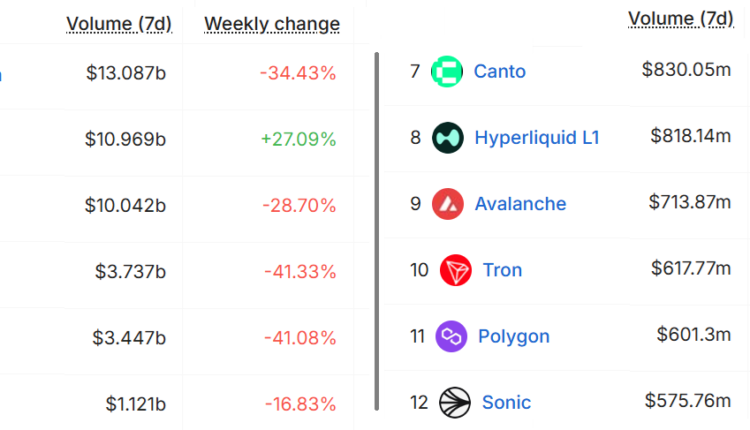
Task: Open the Canto chain link
Action: coord(499,72)
